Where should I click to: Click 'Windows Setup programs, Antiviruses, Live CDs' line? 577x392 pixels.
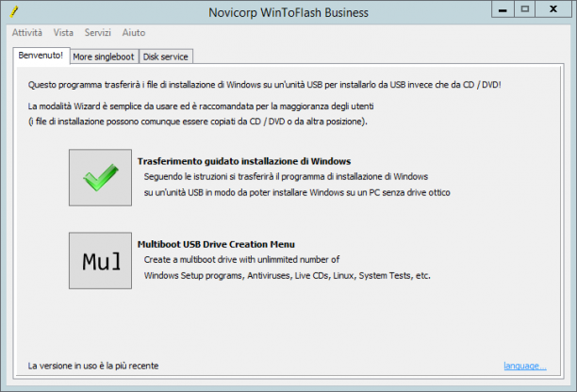pyautogui.click(x=287, y=276)
